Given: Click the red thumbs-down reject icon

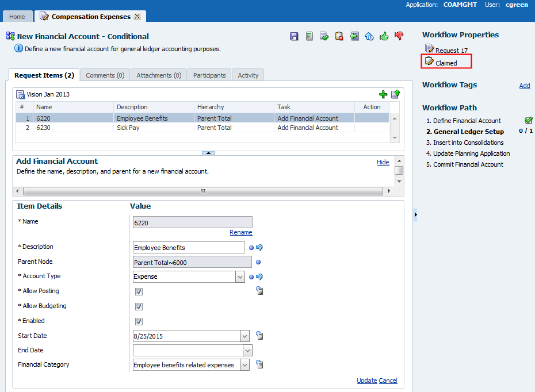Looking at the screenshot, I should [399, 36].
